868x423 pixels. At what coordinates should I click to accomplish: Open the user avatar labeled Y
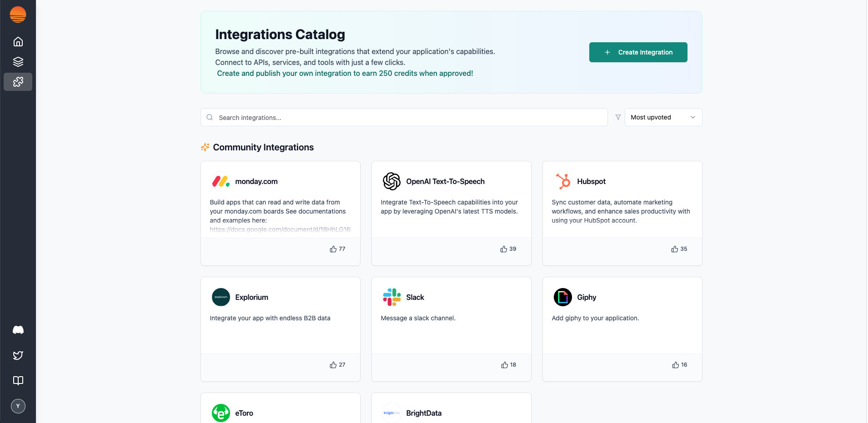(18, 406)
